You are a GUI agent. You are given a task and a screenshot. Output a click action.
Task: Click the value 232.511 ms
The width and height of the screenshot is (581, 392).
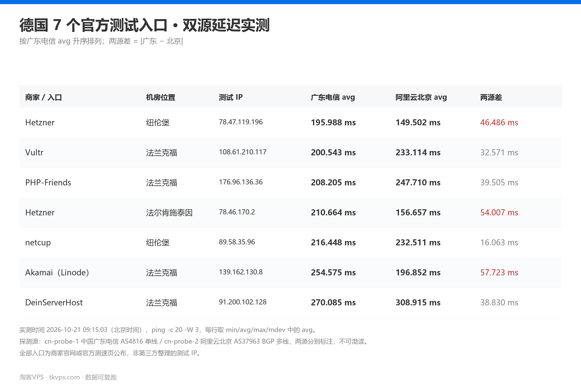point(418,243)
